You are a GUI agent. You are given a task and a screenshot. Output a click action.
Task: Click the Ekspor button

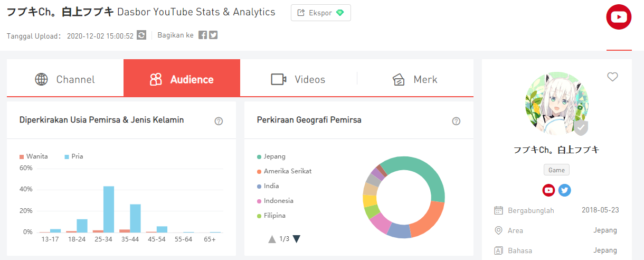tap(320, 13)
